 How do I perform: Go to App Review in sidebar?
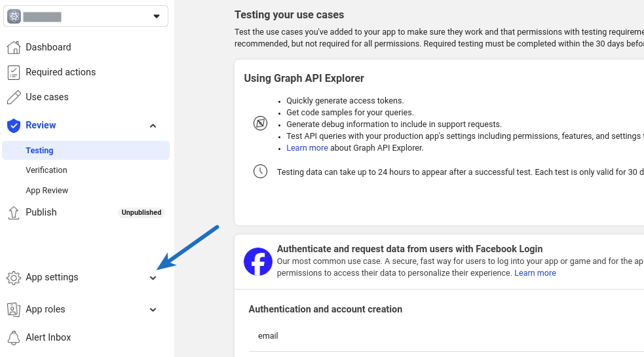pyautogui.click(x=47, y=191)
